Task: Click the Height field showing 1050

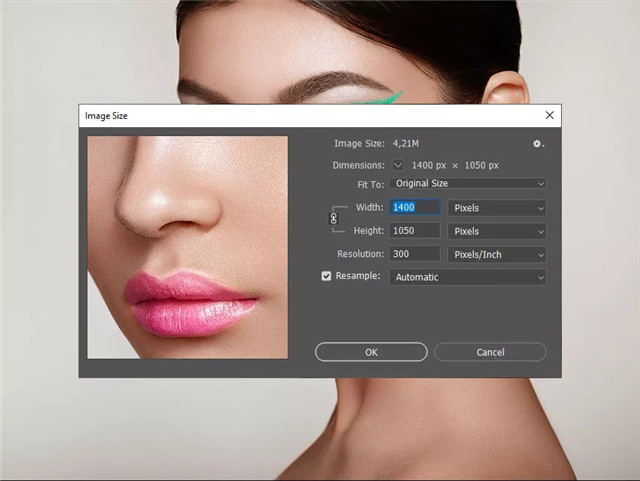Action: 415,231
